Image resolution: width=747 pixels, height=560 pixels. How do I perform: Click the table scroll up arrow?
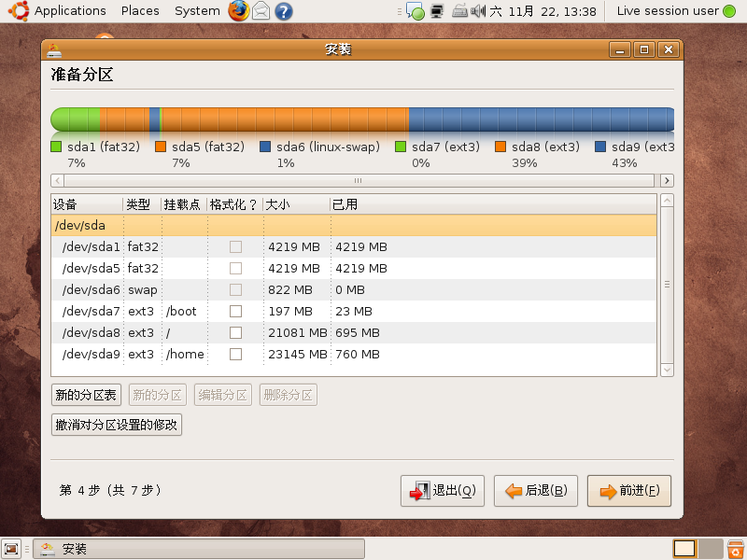(x=667, y=201)
